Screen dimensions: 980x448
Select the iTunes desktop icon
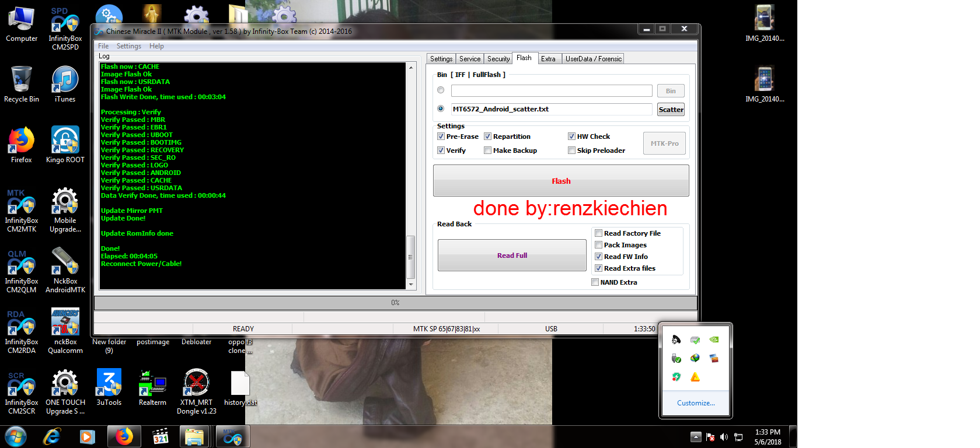click(65, 85)
